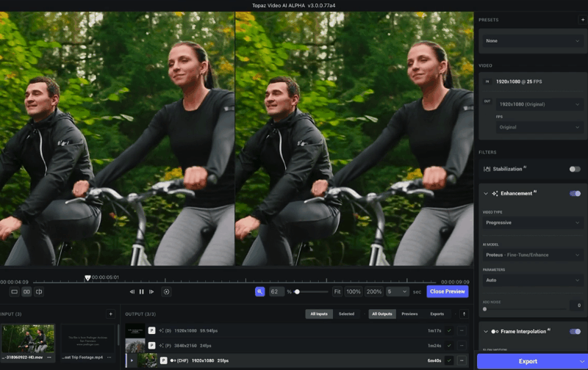Open the Proteus AI model dropdown

(x=532, y=255)
